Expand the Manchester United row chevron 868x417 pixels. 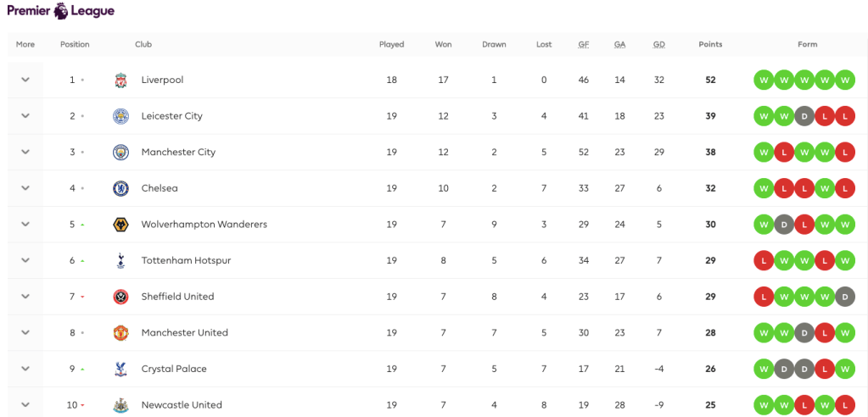25,333
